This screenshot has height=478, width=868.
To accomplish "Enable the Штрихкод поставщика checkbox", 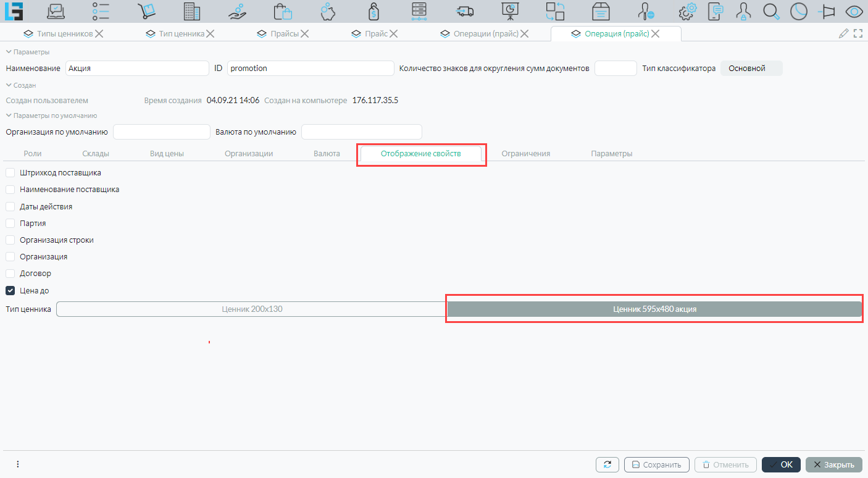I will pos(10,173).
